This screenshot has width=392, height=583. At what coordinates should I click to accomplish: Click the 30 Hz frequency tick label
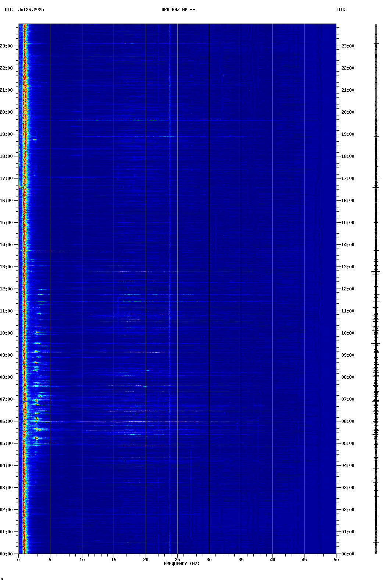[209, 560]
